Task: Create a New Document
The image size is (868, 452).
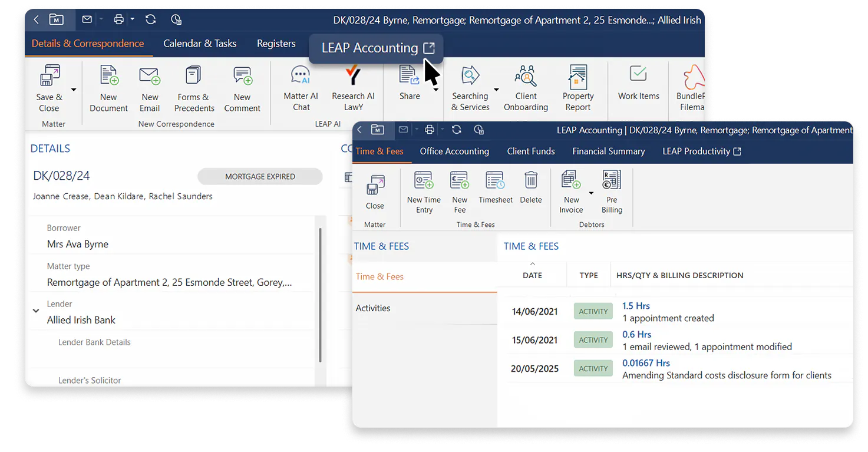Action: click(109, 88)
